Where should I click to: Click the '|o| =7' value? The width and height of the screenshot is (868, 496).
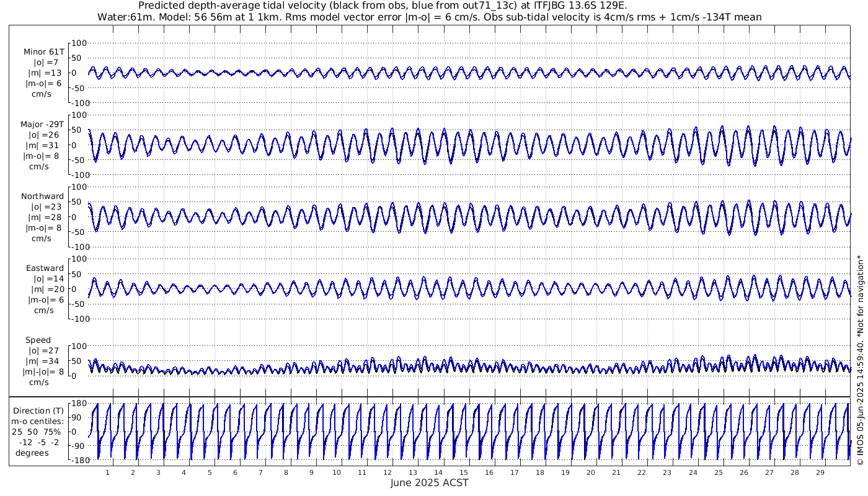46,63
